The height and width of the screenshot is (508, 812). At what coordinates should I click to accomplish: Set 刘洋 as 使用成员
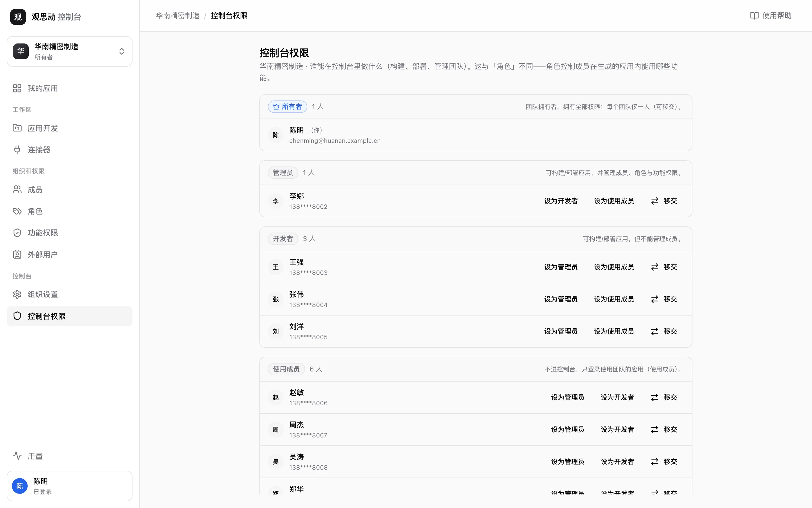pos(614,331)
